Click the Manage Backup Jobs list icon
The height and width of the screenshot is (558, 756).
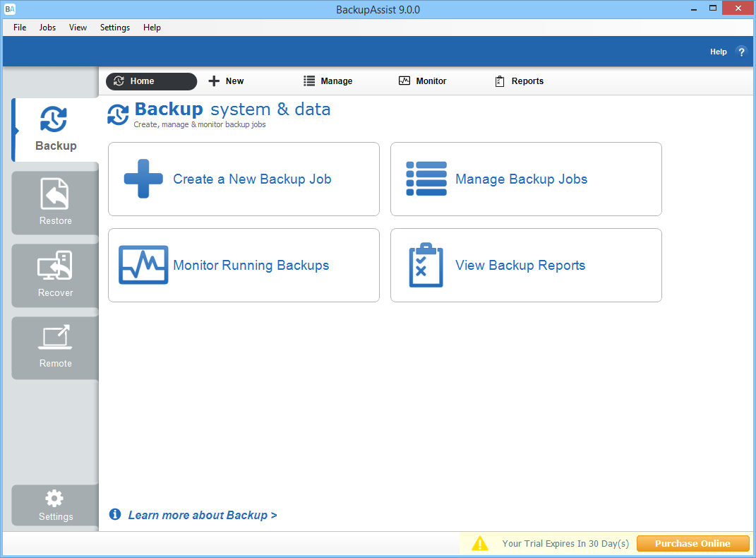pos(426,179)
